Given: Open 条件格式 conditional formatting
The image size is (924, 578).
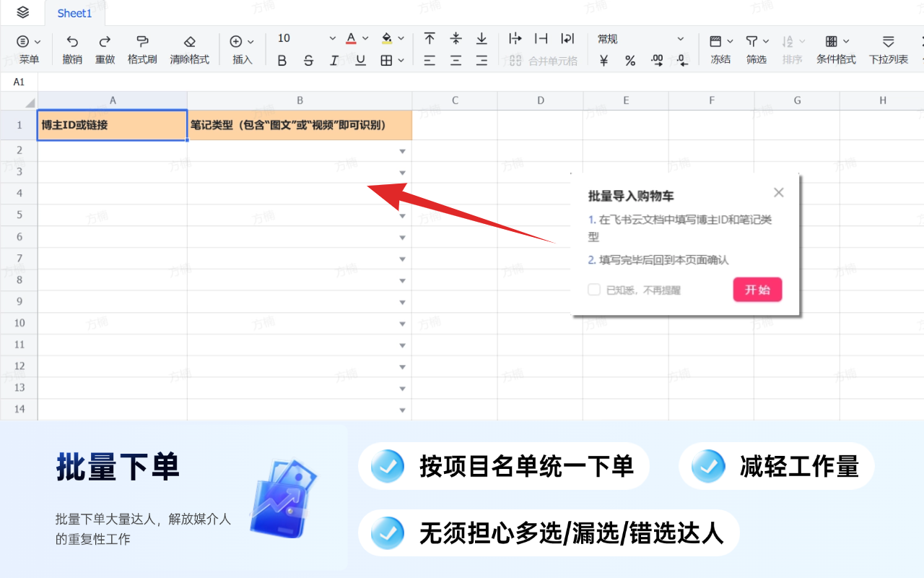Looking at the screenshot, I should click(x=835, y=48).
